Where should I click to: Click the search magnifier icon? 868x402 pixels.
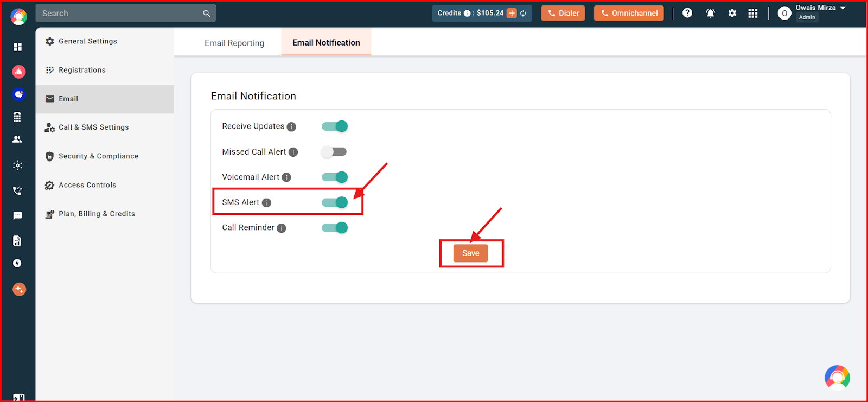(x=207, y=14)
